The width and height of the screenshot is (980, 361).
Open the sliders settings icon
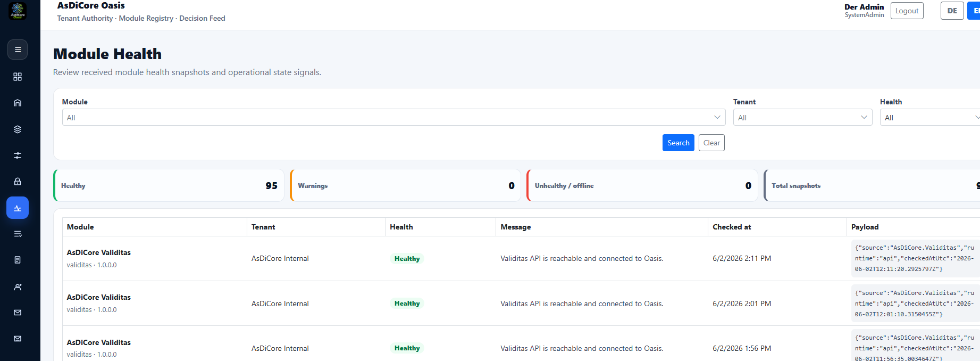tap(18, 155)
